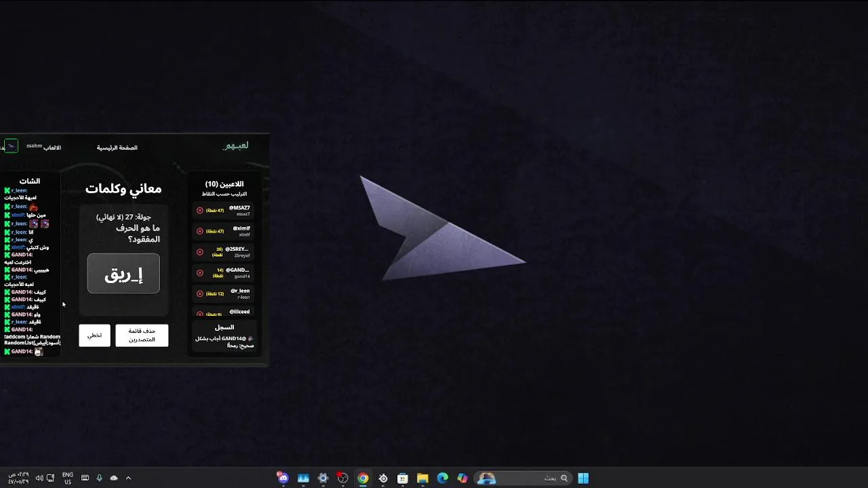Viewport: 868px width, 488px height.
Task: Open the الالعاب games menu item
Action: pos(52,148)
